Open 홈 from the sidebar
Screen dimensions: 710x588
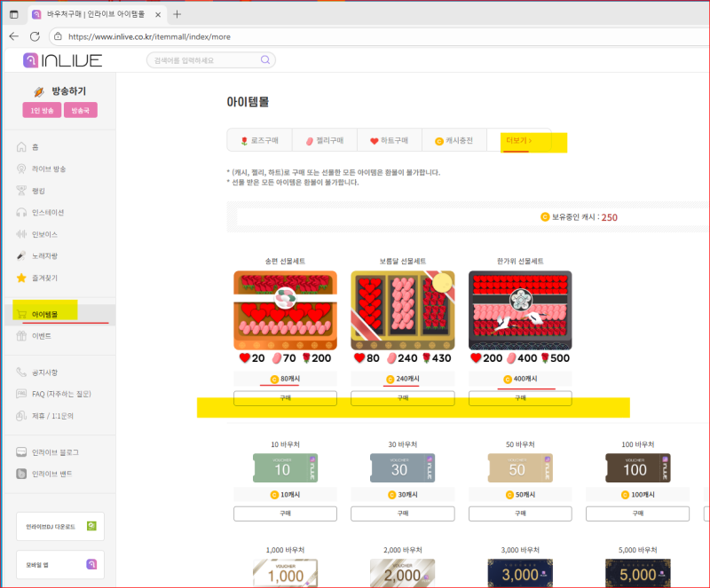click(35, 147)
